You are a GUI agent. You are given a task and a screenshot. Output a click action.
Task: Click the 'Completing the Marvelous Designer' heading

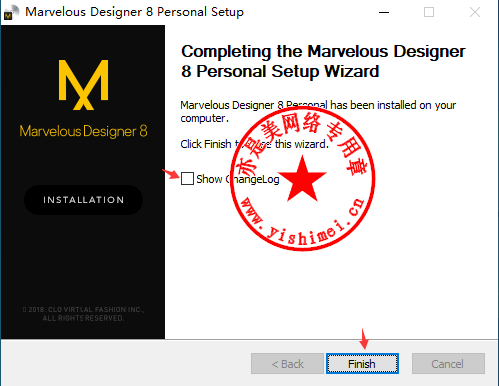point(323,61)
